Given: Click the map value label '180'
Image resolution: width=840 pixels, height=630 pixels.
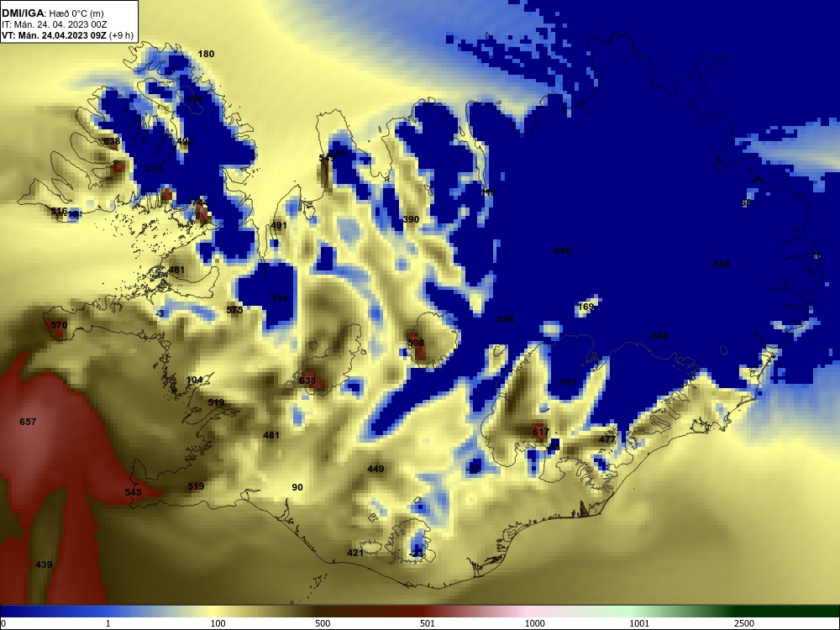Looking at the screenshot, I should pyautogui.click(x=206, y=54).
